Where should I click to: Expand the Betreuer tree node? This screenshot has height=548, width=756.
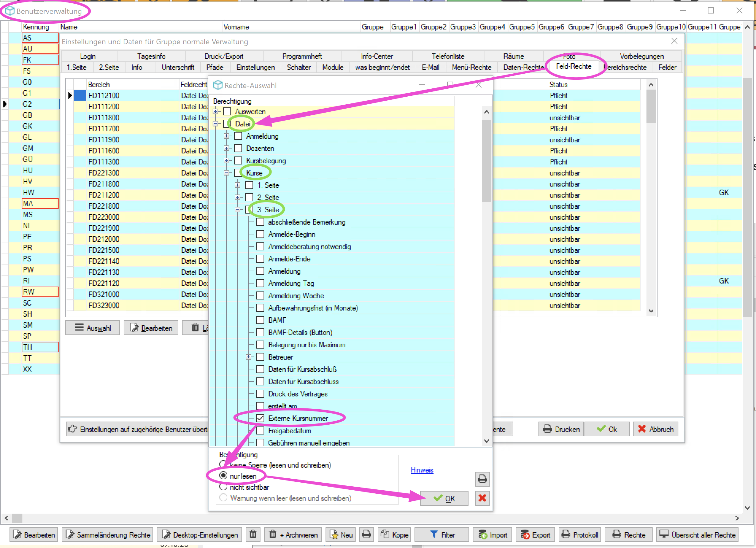249,357
